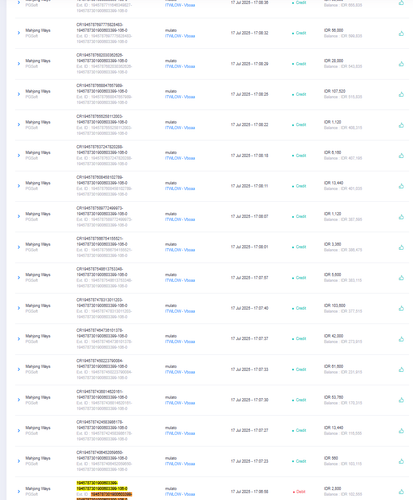
Task: Click thumbs-up icon on the Debit row
Action: [x=401, y=491]
